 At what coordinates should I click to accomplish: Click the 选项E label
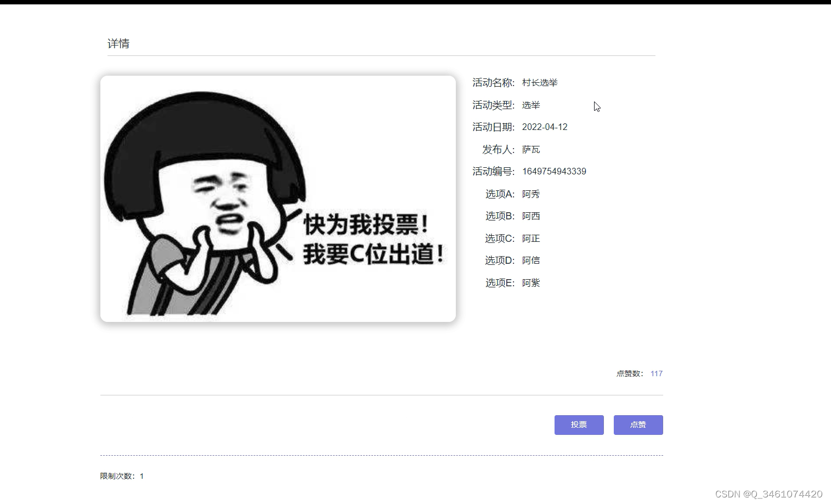(500, 283)
